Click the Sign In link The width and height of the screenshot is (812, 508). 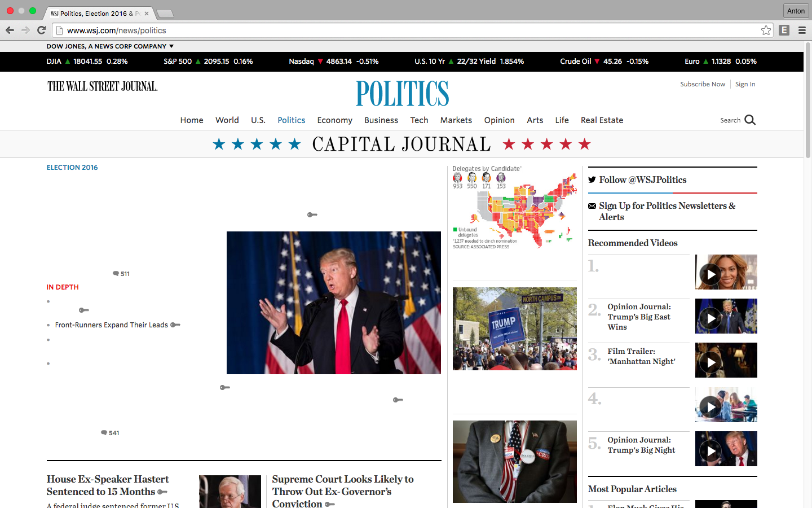(745, 84)
